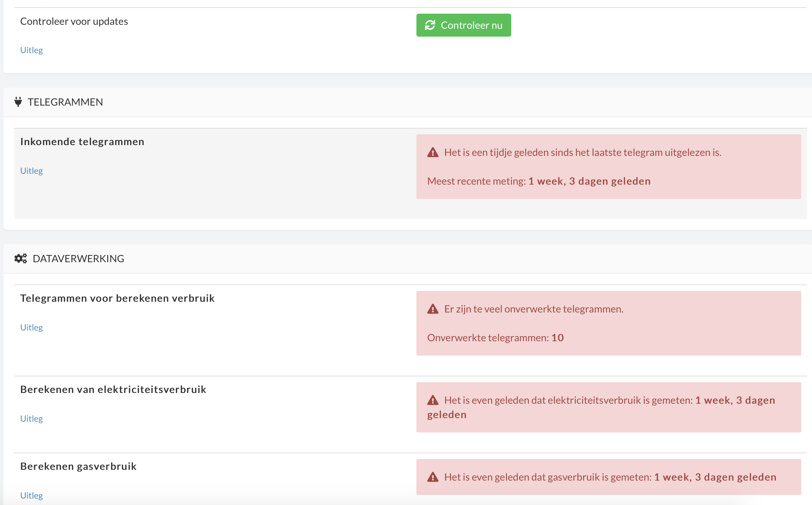Open Uitleg under Controleer voor updates

[31, 50]
